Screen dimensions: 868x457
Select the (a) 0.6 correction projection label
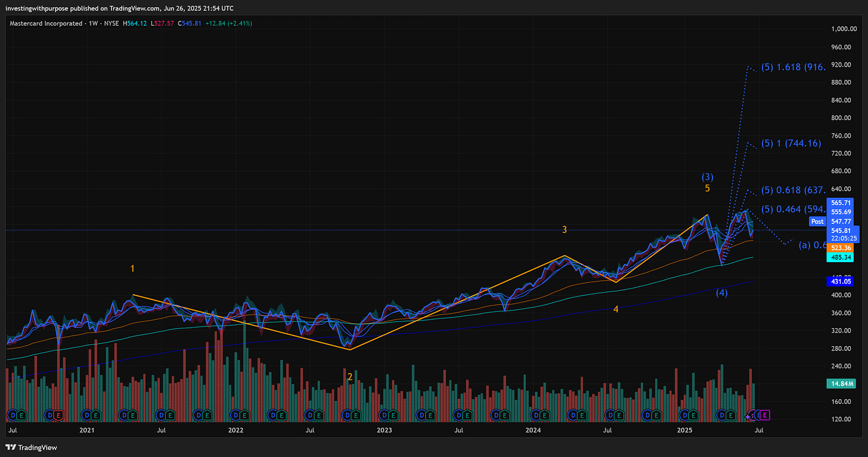tap(812, 245)
